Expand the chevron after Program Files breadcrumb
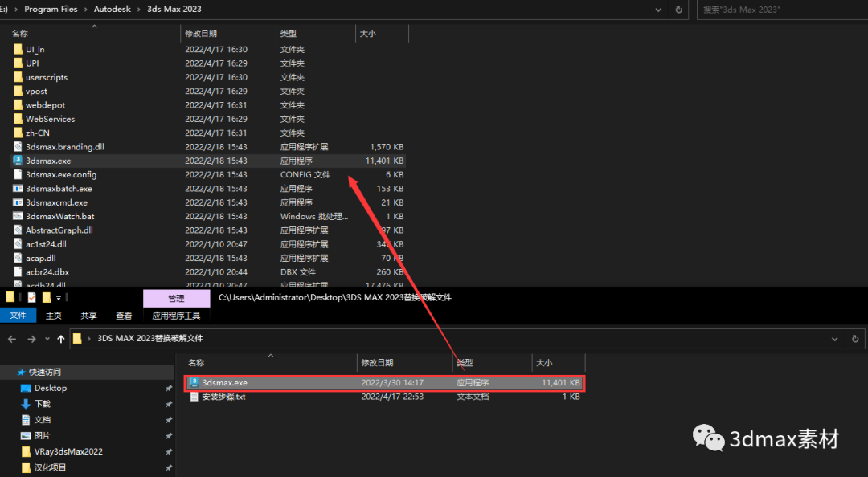The width and height of the screenshot is (868, 477). 86,10
